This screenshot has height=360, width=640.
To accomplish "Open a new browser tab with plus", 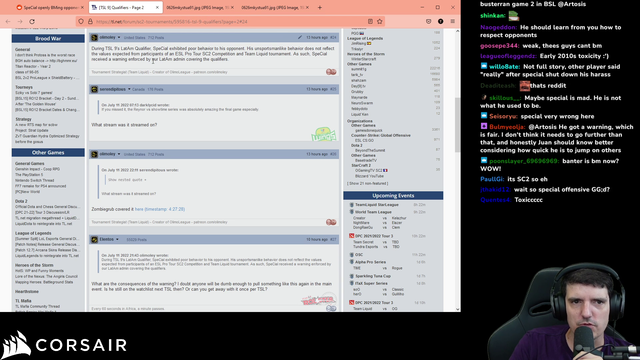I will click(x=320, y=7).
